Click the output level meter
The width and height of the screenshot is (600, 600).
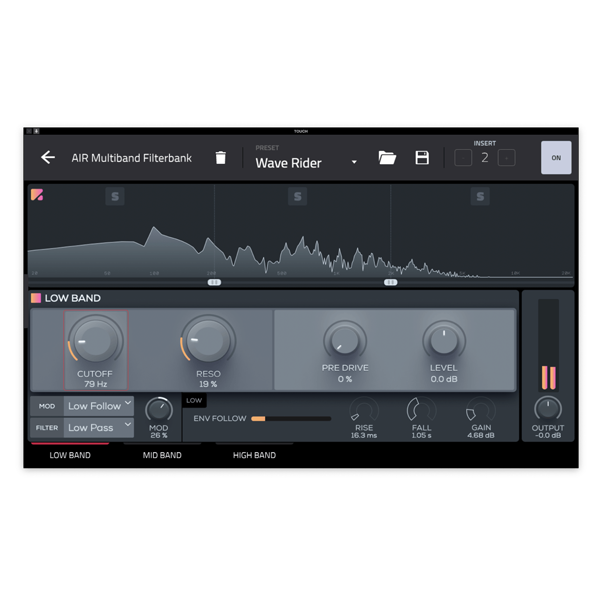pos(548,345)
